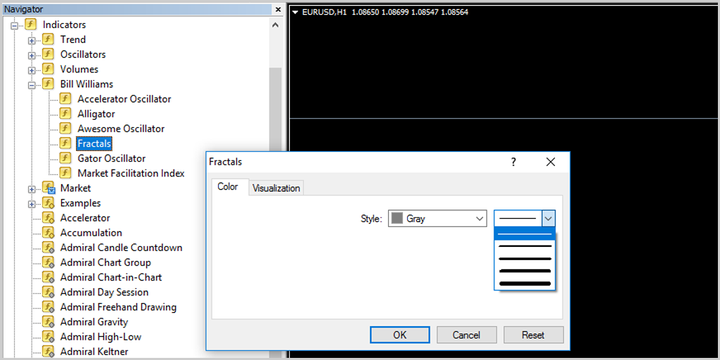
Task: Click the Awesome Oscillator indicator icon
Action: [66, 129]
